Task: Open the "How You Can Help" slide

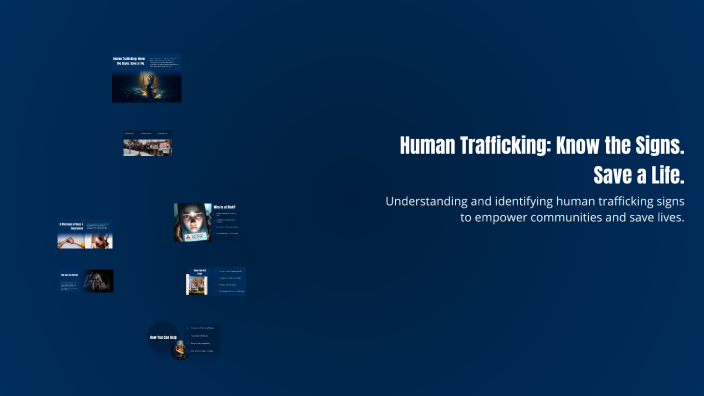Action: click(184, 340)
